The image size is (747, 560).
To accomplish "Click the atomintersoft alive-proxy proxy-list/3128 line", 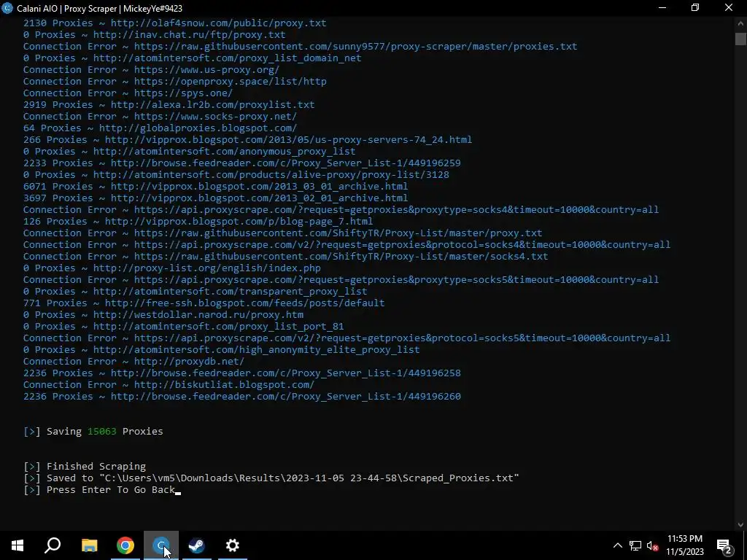I will point(236,174).
